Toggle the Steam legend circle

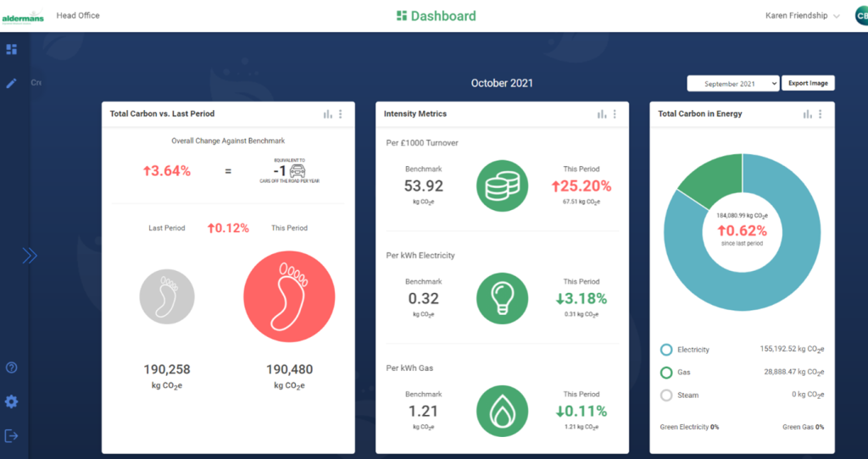666,395
